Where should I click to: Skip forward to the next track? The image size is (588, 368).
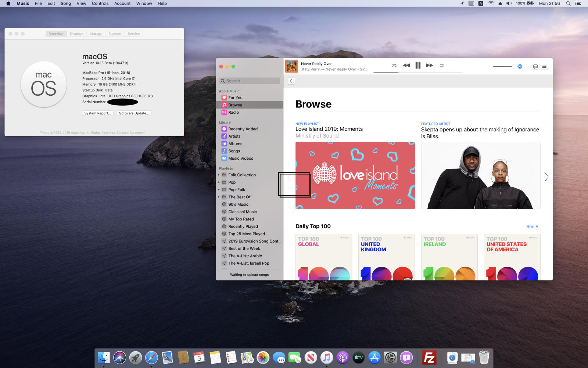click(430, 66)
